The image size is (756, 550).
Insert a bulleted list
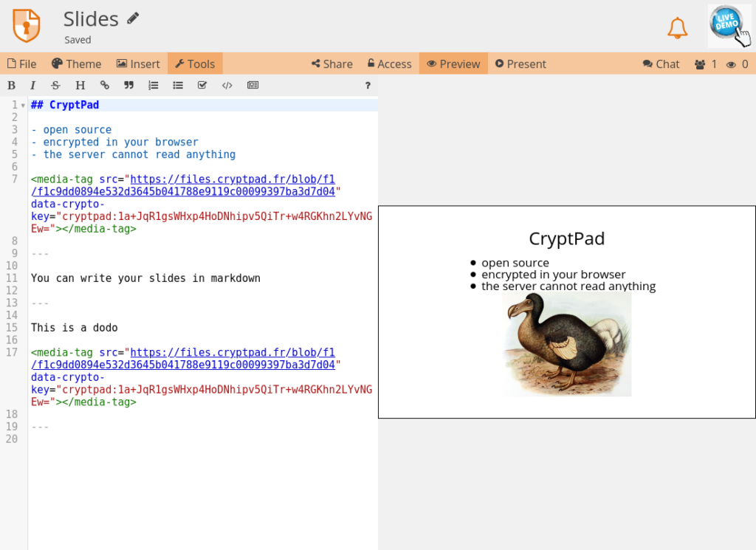(178, 86)
